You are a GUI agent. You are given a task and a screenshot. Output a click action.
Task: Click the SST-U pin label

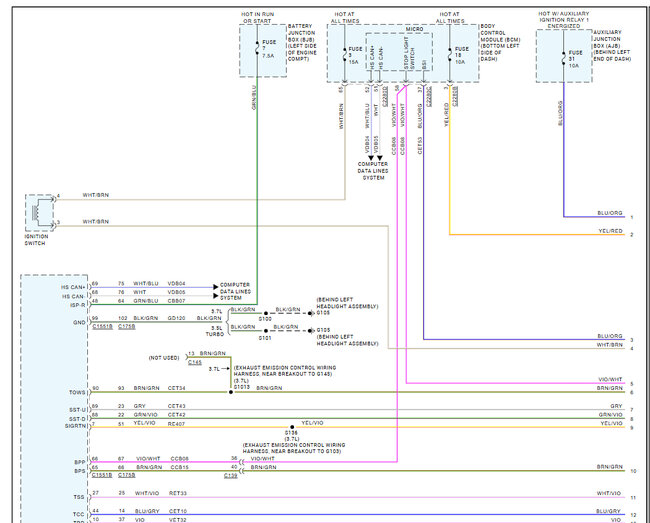pos(77,410)
